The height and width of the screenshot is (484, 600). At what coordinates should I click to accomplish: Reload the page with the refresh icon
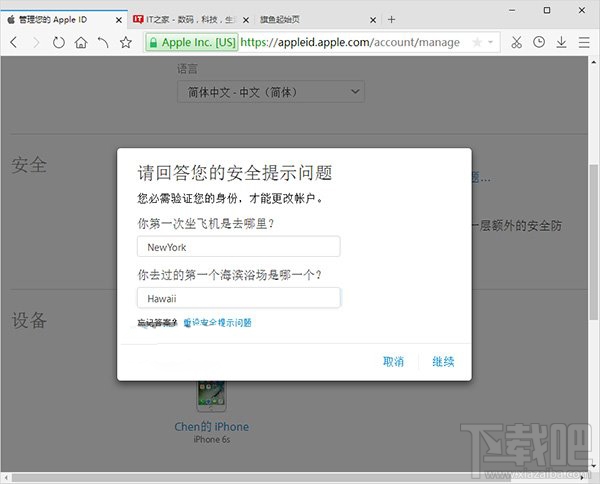pos(58,42)
